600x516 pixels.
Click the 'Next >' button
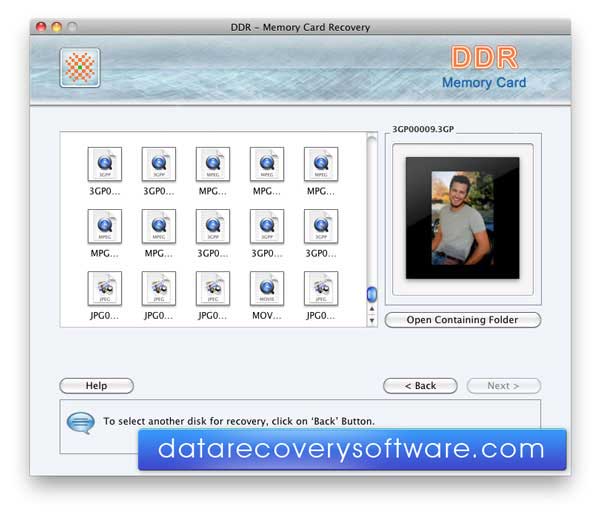(x=504, y=385)
